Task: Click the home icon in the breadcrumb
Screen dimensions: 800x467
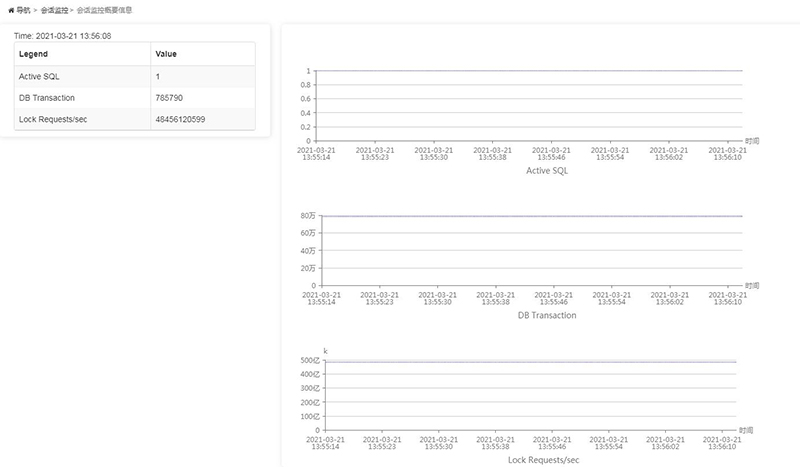Action: click(11, 10)
